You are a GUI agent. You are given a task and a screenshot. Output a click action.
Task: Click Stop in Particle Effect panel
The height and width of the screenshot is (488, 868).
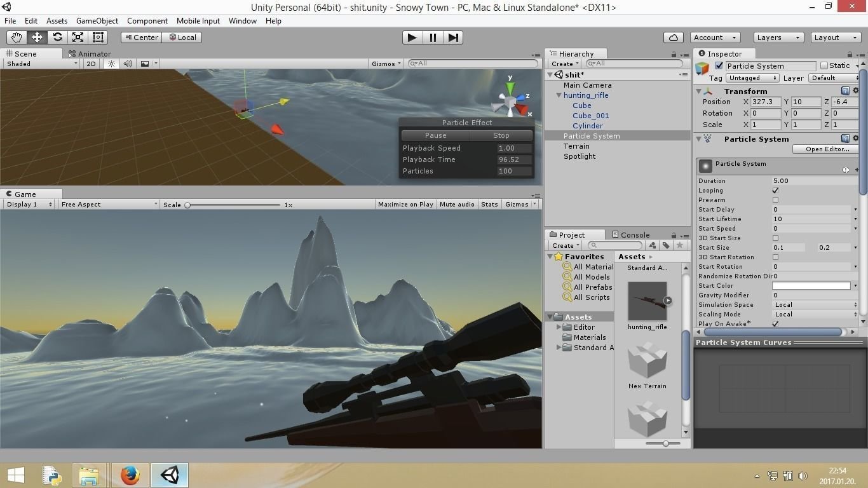click(501, 135)
